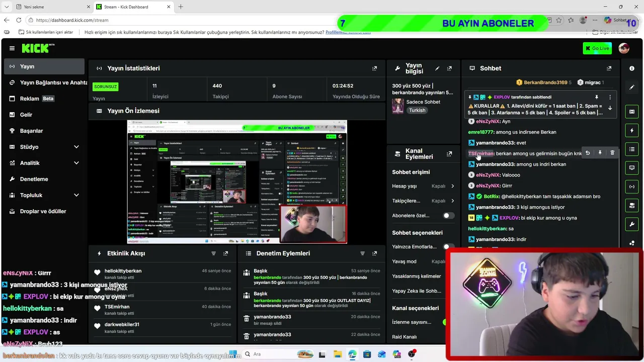Open a new browser tab
Screen dimensions: 644x362
point(181,7)
